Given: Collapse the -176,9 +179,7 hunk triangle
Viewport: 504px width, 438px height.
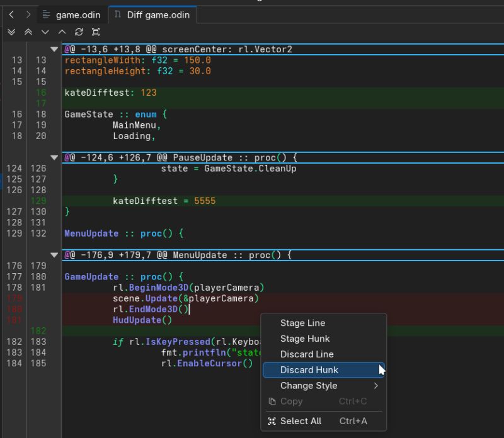Looking at the screenshot, I should (x=54, y=255).
